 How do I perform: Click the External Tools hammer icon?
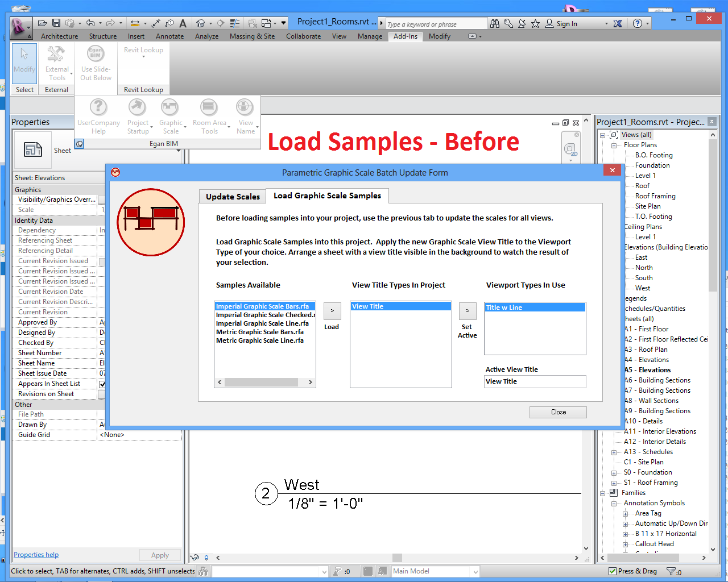[x=56, y=55]
